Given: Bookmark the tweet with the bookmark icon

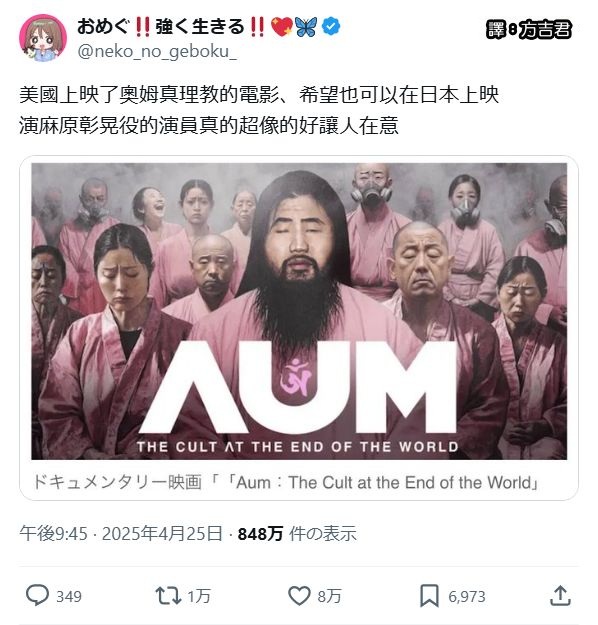Looking at the screenshot, I should (429, 596).
